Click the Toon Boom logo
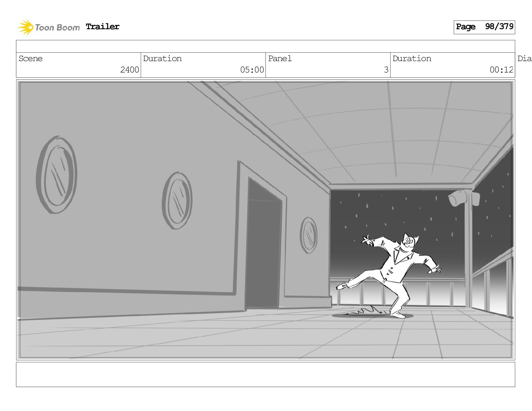Screen dimensions: 532x411 49,27
